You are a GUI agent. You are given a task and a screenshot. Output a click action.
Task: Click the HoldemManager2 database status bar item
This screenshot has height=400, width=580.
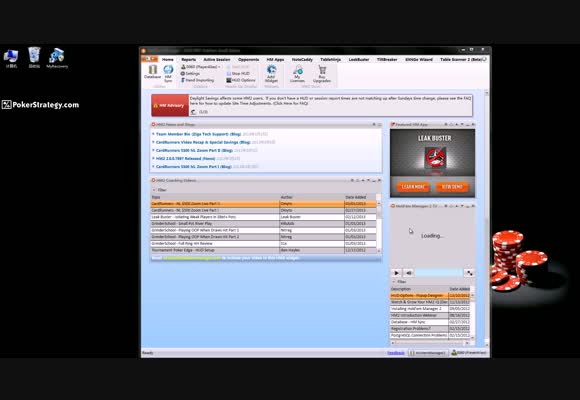[428, 353]
